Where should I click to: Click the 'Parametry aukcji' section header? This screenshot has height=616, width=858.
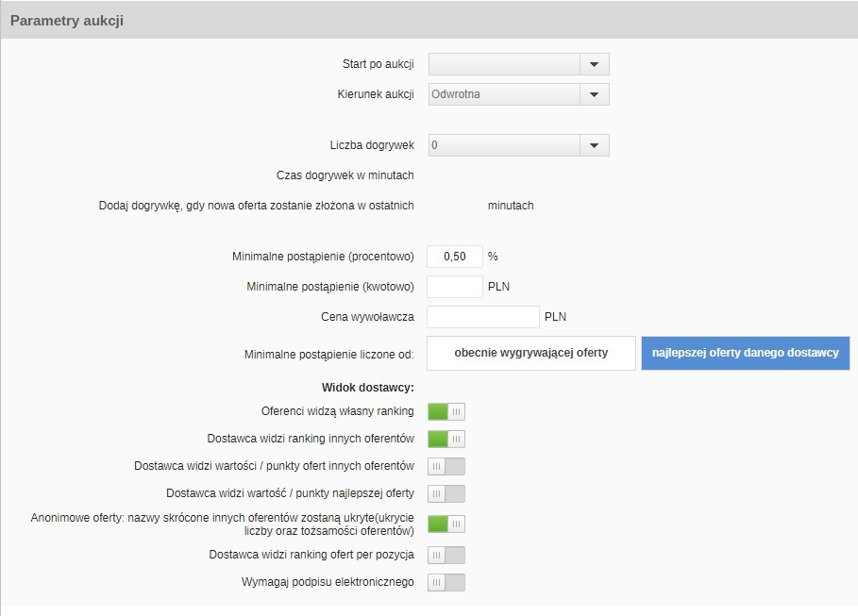67,21
